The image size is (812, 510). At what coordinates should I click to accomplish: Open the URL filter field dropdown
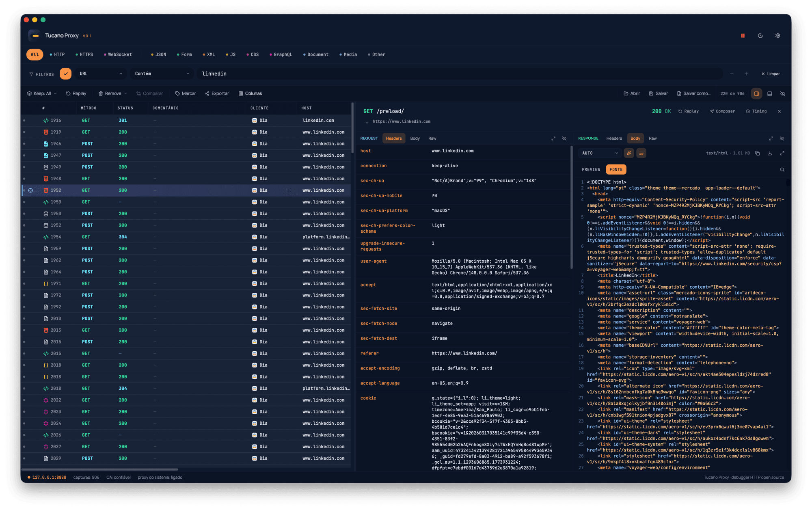tap(101, 73)
